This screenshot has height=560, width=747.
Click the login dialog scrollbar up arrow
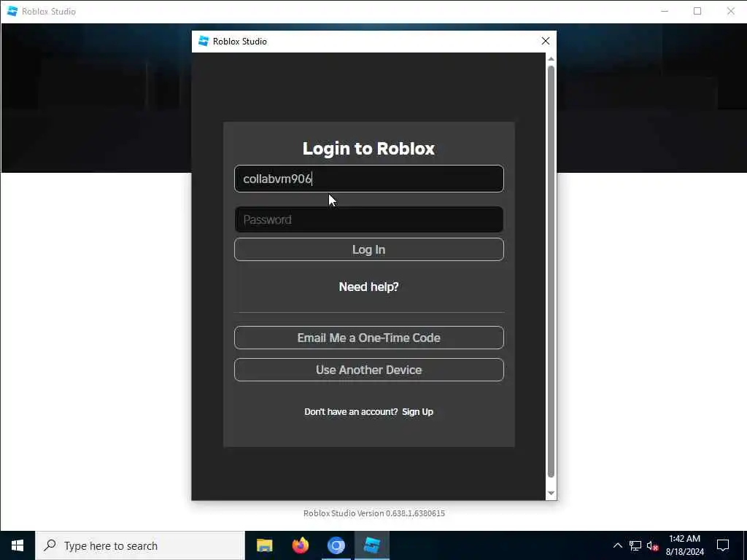point(551,59)
